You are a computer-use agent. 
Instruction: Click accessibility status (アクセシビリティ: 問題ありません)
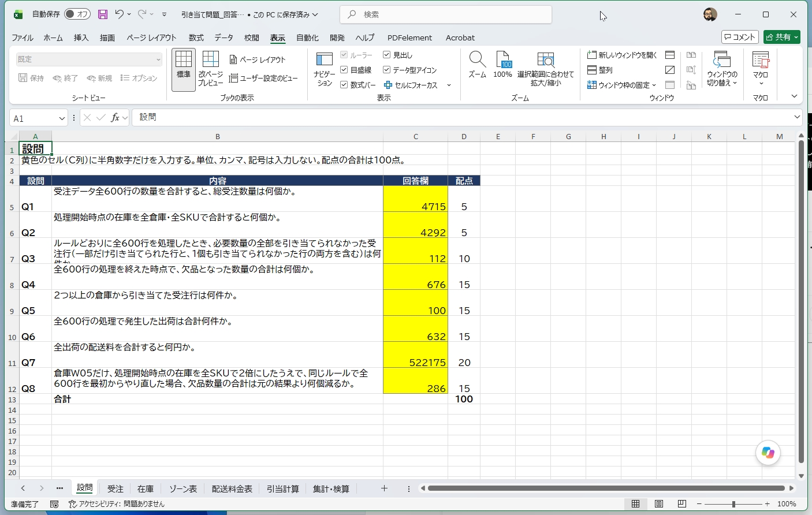[116, 504]
